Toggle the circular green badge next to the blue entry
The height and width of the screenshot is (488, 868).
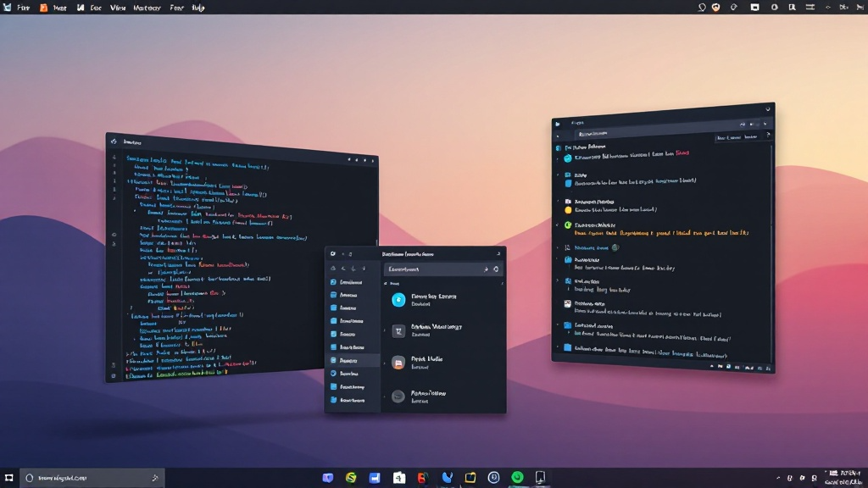tap(615, 247)
